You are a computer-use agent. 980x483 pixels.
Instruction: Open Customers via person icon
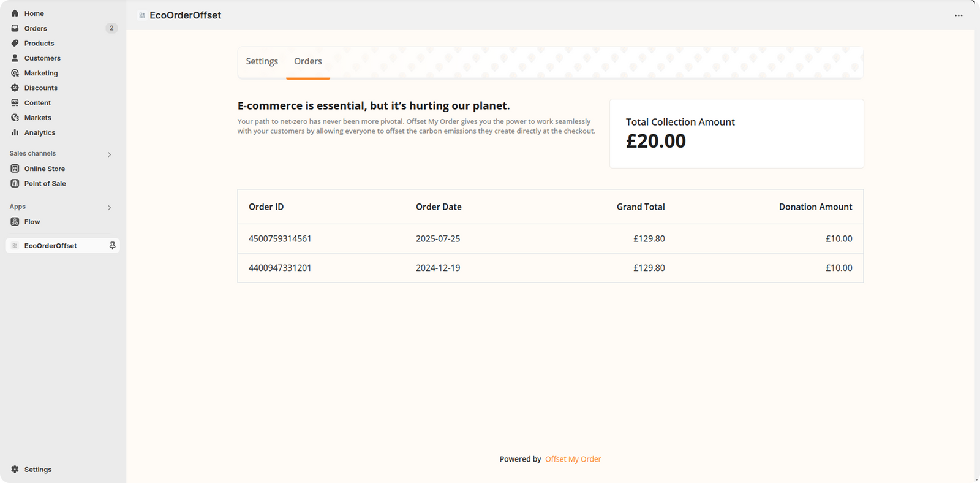(15, 58)
